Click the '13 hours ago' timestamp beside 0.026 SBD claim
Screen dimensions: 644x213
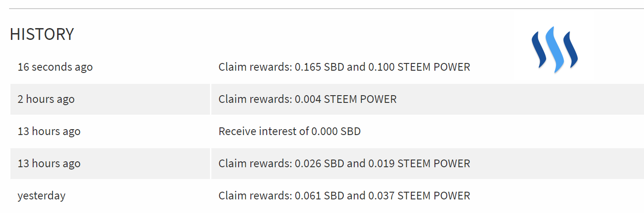(49, 164)
